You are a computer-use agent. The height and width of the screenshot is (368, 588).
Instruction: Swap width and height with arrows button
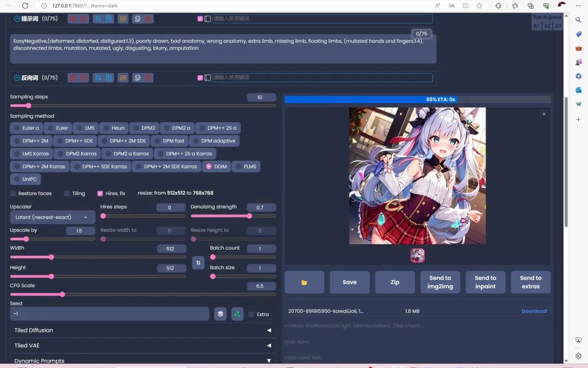click(x=198, y=262)
